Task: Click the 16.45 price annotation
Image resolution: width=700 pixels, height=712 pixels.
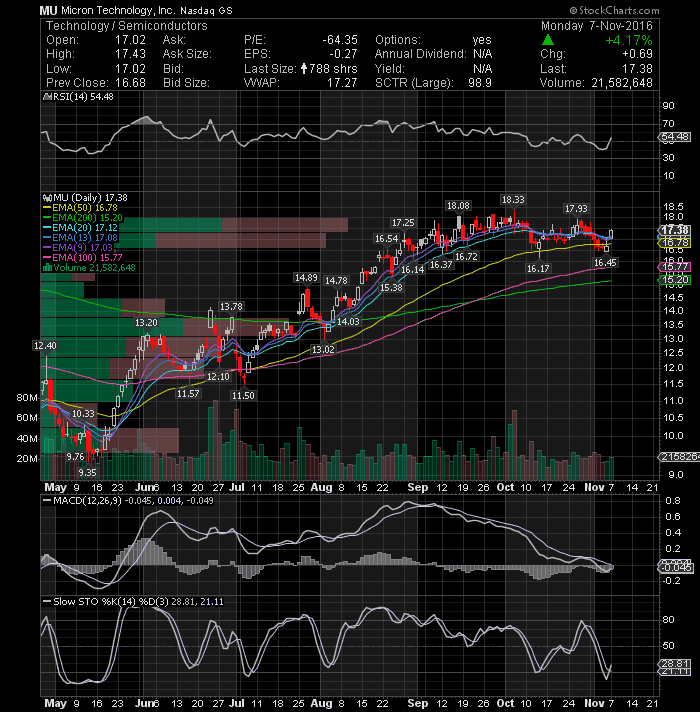Action: click(605, 262)
